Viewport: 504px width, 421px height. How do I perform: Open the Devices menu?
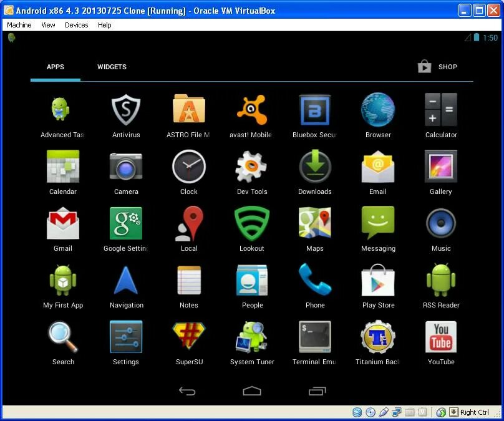point(77,25)
